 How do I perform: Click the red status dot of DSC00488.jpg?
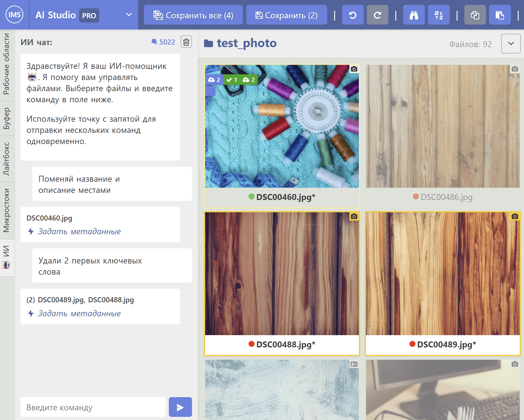point(251,344)
